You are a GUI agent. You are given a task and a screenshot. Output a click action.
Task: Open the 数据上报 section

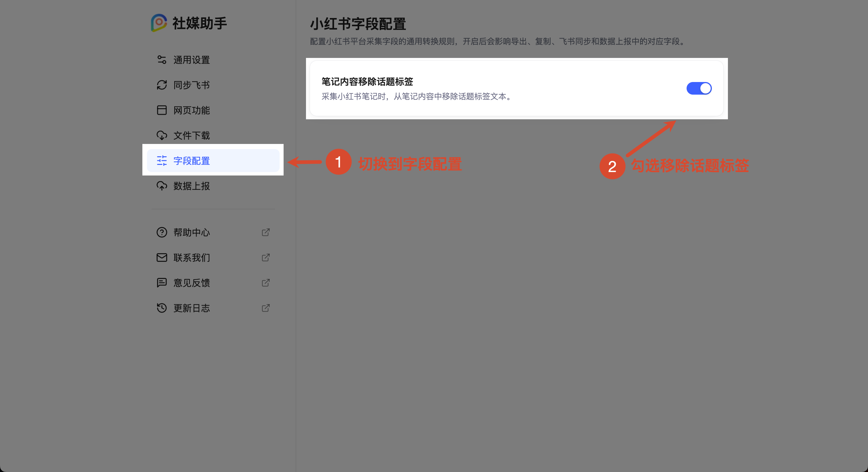(213, 186)
